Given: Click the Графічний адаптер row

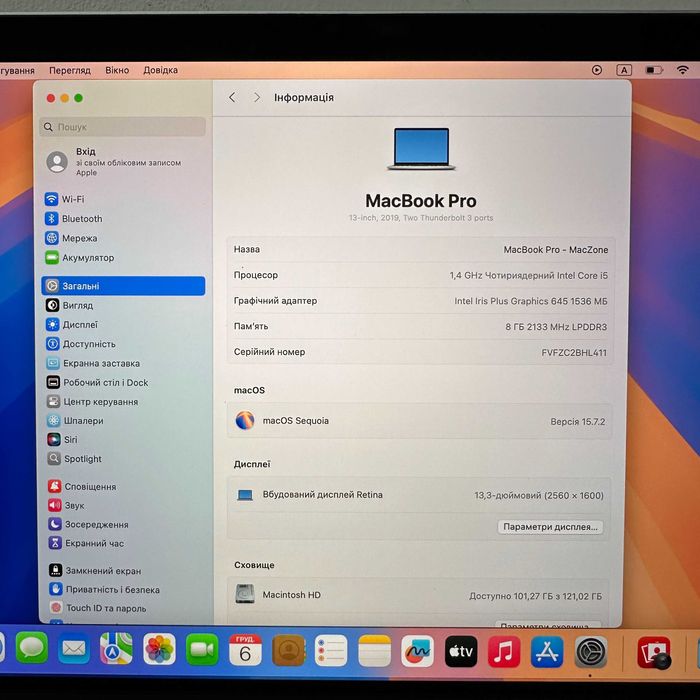Looking at the screenshot, I should 420,301.
